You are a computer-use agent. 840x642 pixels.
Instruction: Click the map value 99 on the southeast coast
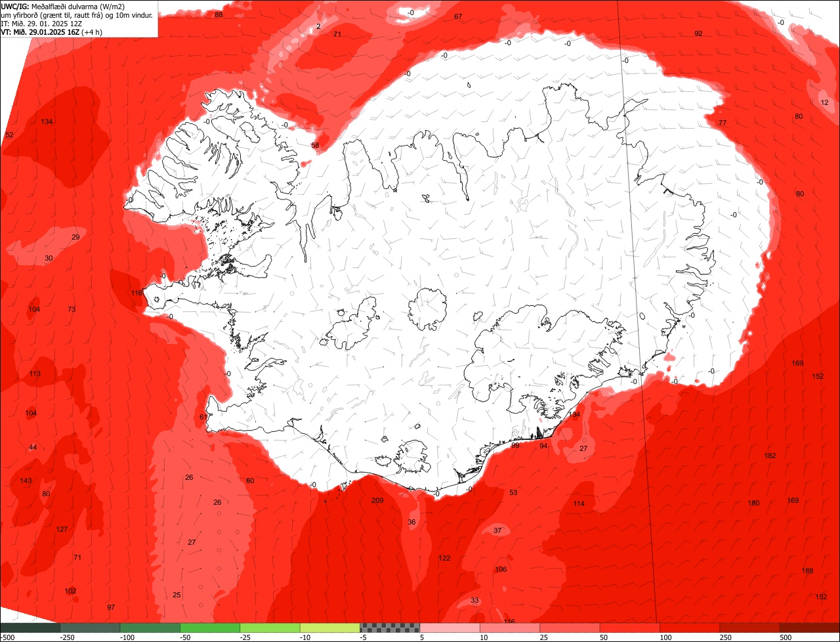pyautogui.click(x=515, y=445)
